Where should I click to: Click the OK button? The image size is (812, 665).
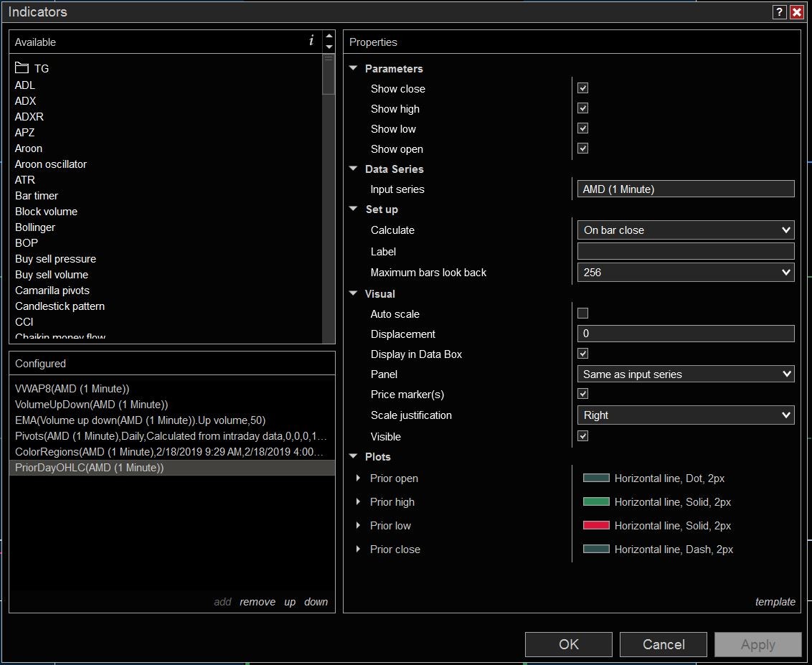[569, 644]
